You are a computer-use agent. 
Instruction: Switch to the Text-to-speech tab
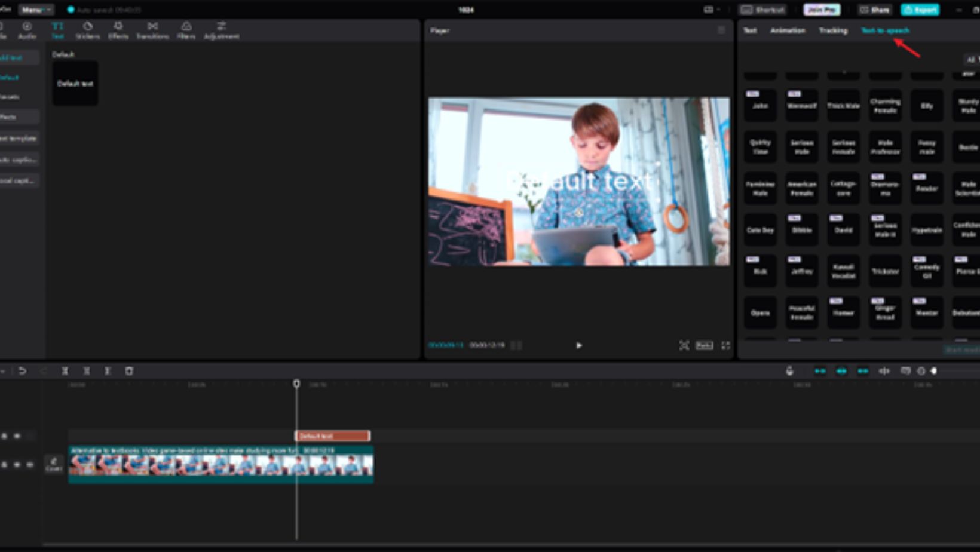point(885,30)
